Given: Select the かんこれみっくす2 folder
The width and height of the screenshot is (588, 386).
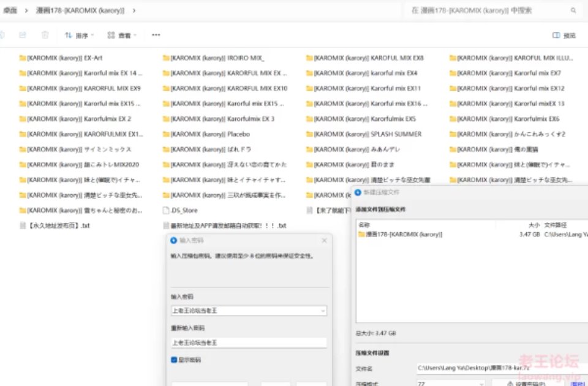Looking at the screenshot, I should pos(507,134).
